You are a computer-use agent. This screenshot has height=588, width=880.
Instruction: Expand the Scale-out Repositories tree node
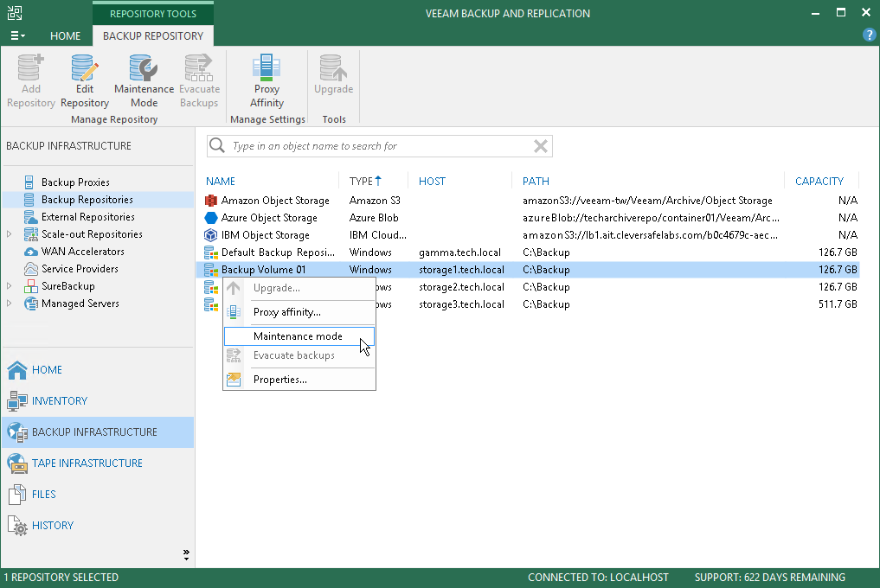[10, 234]
